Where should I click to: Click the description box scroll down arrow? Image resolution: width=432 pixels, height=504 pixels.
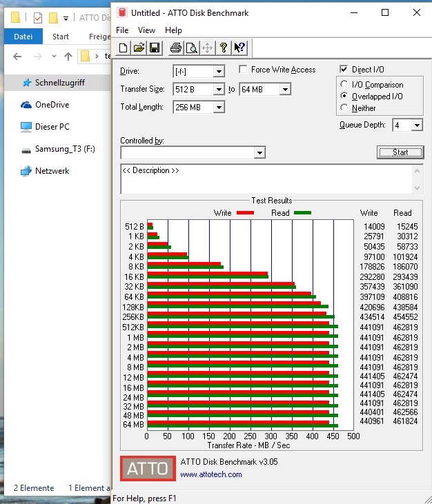(x=418, y=188)
